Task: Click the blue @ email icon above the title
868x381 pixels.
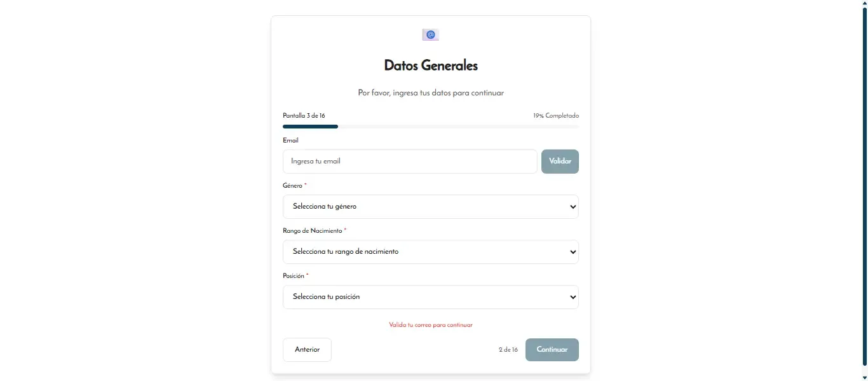Action: [430, 34]
